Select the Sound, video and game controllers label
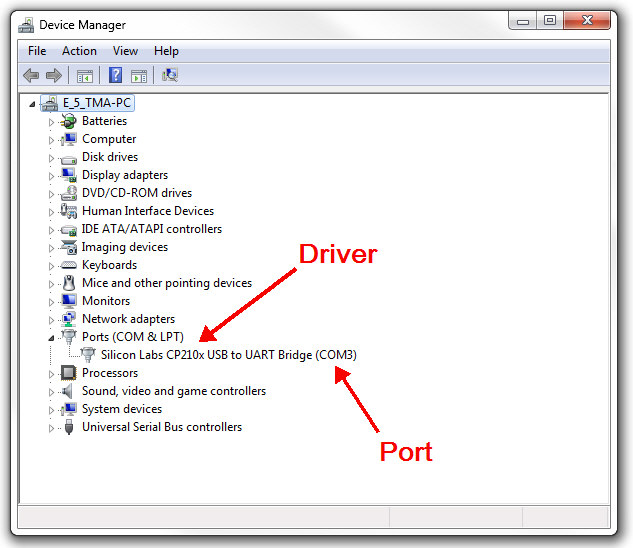 point(174,391)
